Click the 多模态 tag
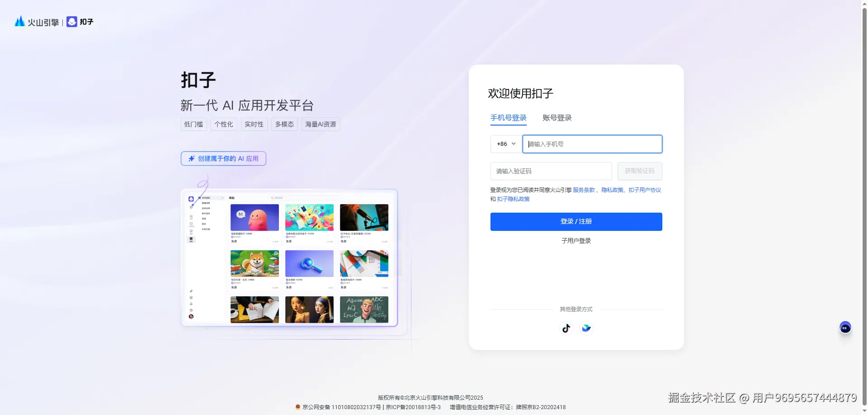Image resolution: width=868 pixels, height=415 pixels. coord(284,124)
